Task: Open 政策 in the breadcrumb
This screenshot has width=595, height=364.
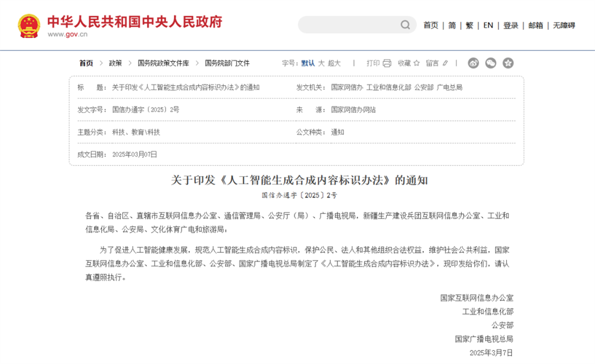Action: point(115,63)
